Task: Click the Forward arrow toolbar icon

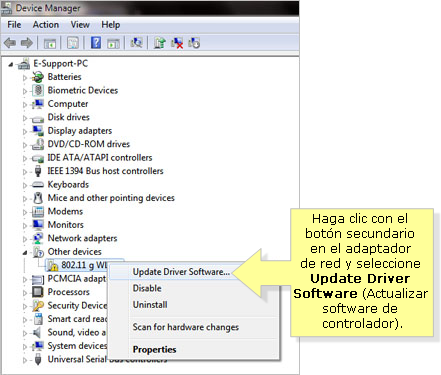Action: coord(27,43)
